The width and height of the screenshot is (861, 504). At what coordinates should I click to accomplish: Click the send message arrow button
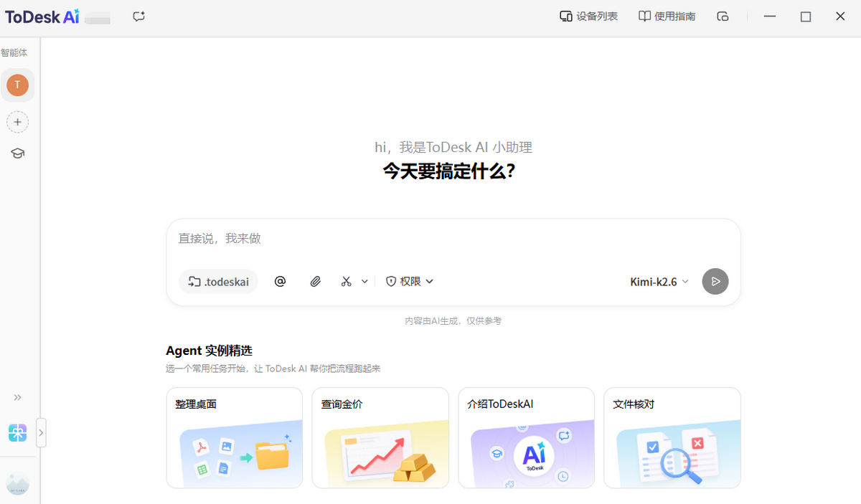click(x=715, y=282)
